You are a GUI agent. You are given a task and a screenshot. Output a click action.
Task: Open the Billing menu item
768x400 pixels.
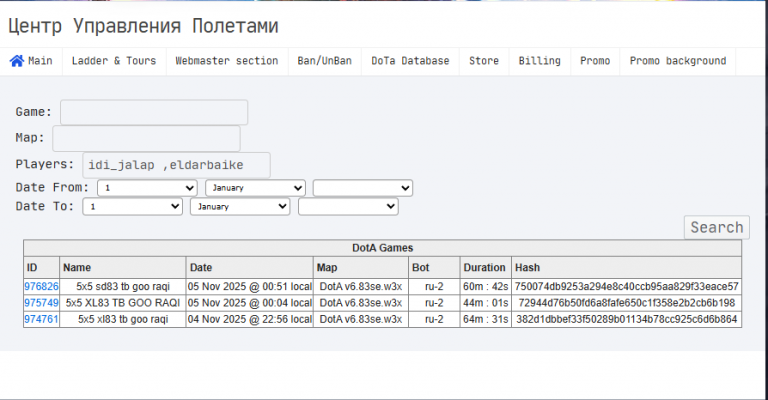(x=539, y=61)
